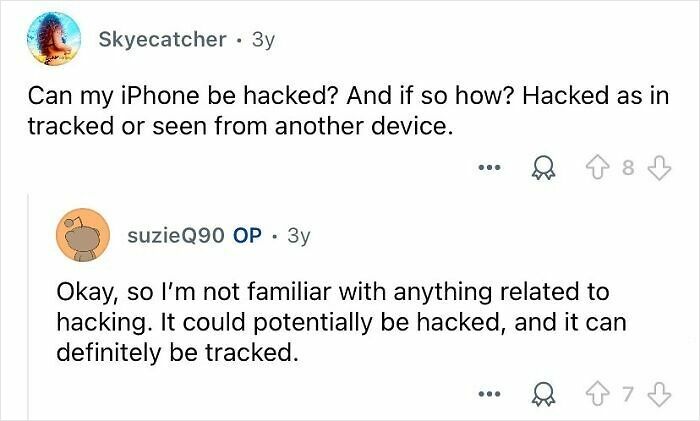Give an award to suzieQ90's reply
The width and height of the screenshot is (700, 421).
(543, 394)
